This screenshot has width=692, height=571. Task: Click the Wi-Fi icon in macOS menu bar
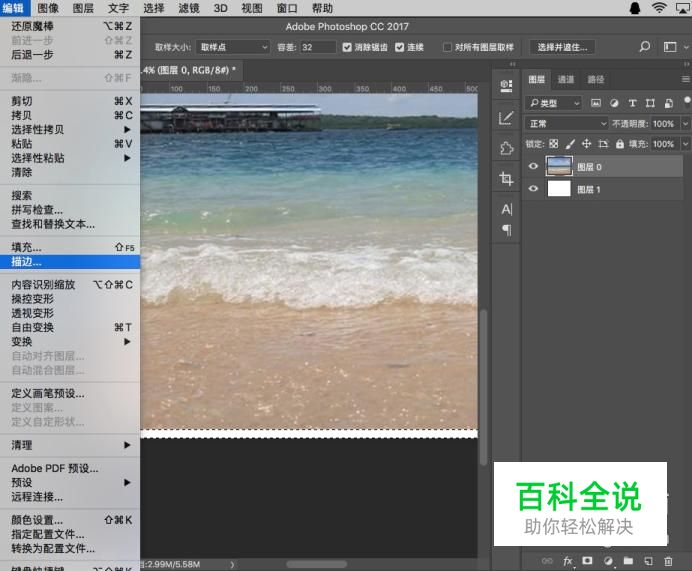(659, 8)
